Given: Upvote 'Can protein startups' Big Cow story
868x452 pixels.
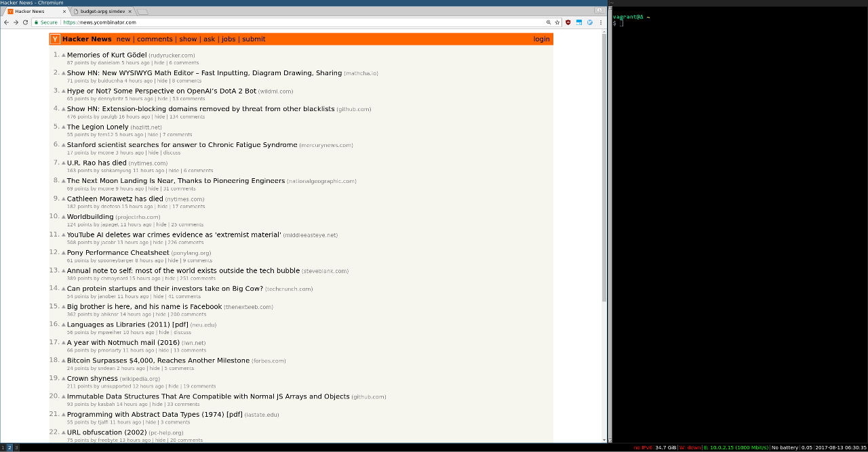Looking at the screenshot, I should pos(64,289).
